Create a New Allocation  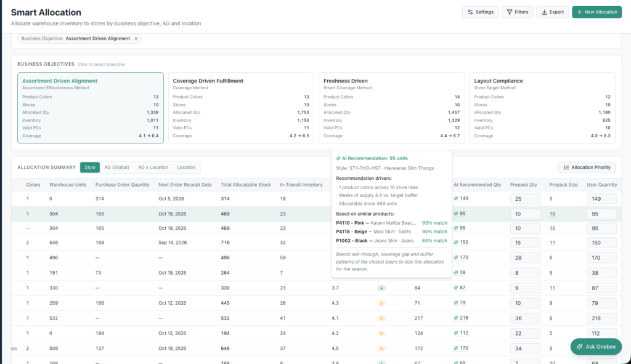pos(596,12)
